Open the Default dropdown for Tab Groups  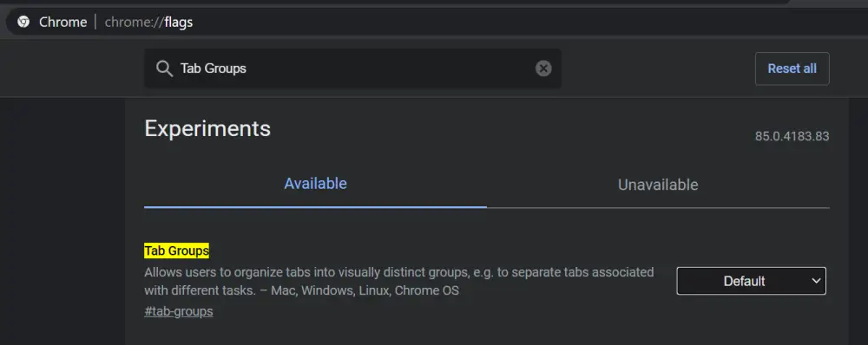tap(751, 281)
